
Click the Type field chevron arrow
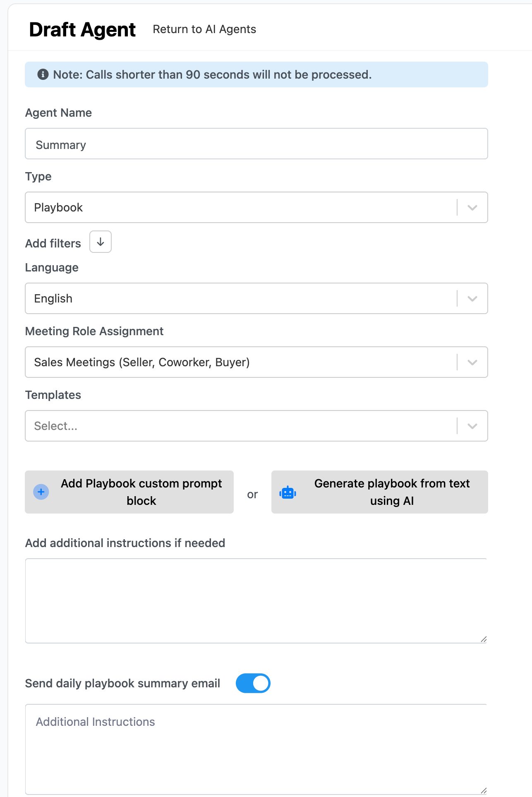(472, 208)
